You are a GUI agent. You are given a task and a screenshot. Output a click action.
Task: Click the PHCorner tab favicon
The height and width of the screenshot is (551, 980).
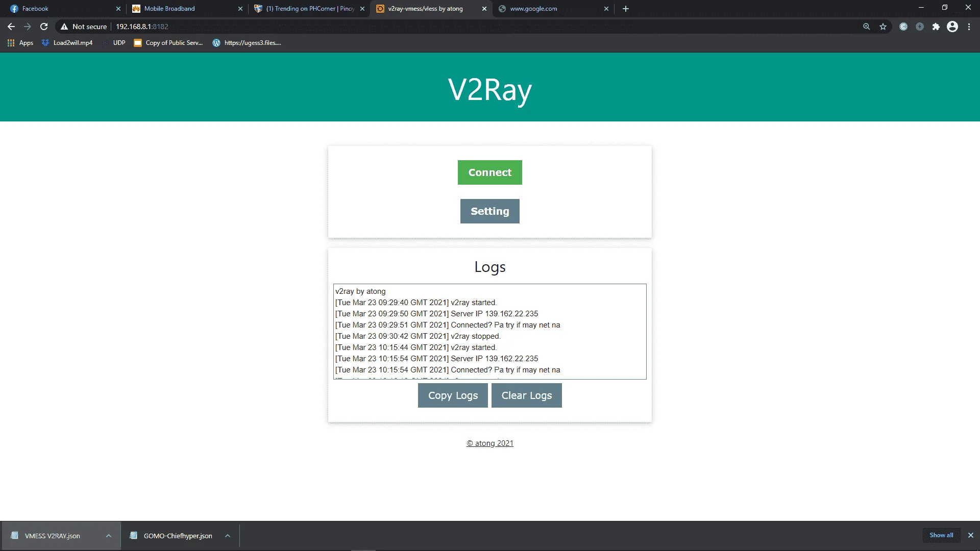click(x=258, y=9)
